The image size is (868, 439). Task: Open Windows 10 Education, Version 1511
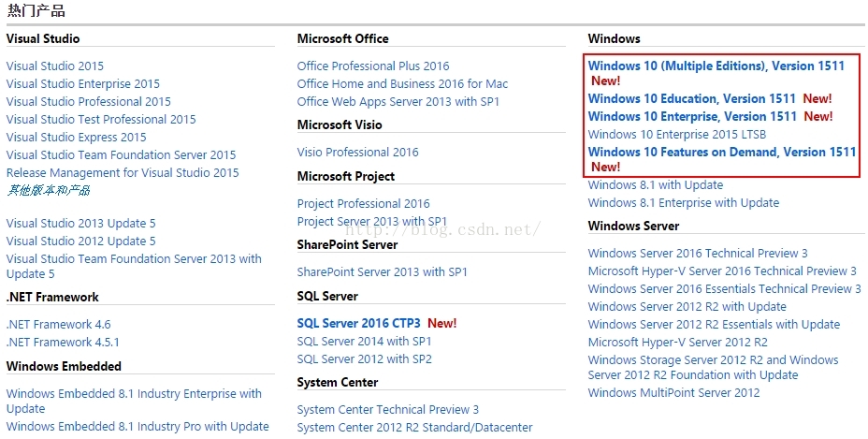click(692, 98)
